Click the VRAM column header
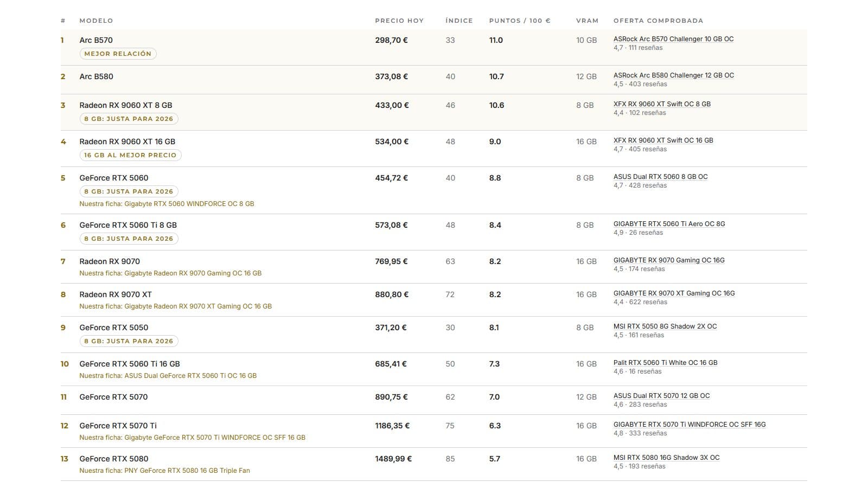Viewport: 868px width, 488px height. click(587, 21)
